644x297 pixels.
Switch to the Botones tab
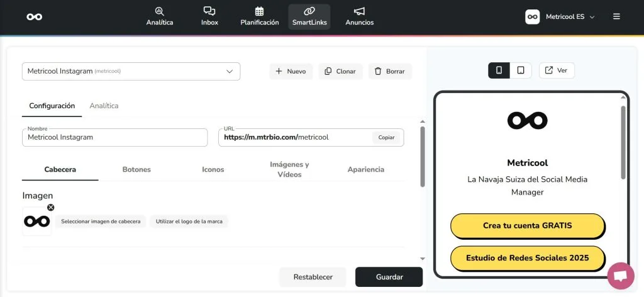pyautogui.click(x=136, y=169)
